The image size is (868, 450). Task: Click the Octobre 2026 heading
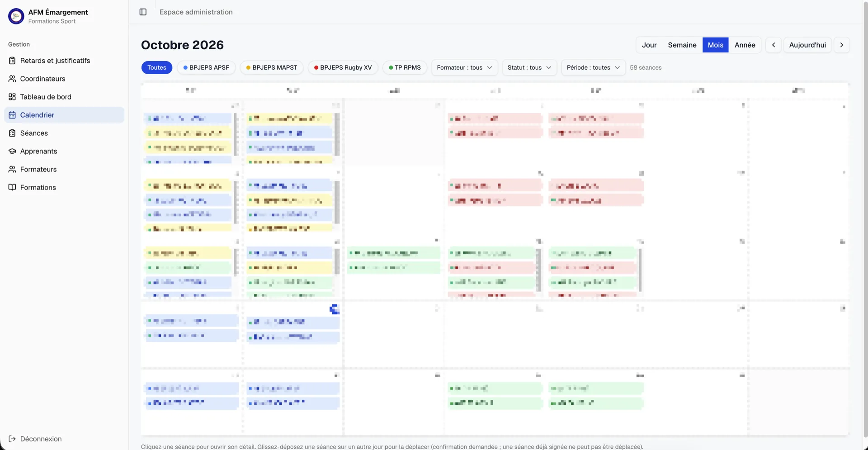[x=182, y=45]
